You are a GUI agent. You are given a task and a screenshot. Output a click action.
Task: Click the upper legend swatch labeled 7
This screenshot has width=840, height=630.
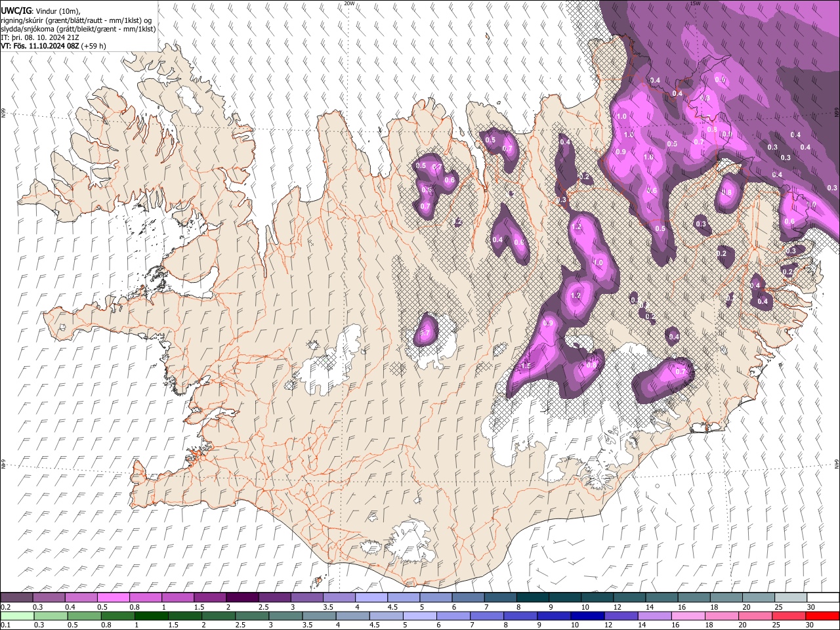(500, 597)
